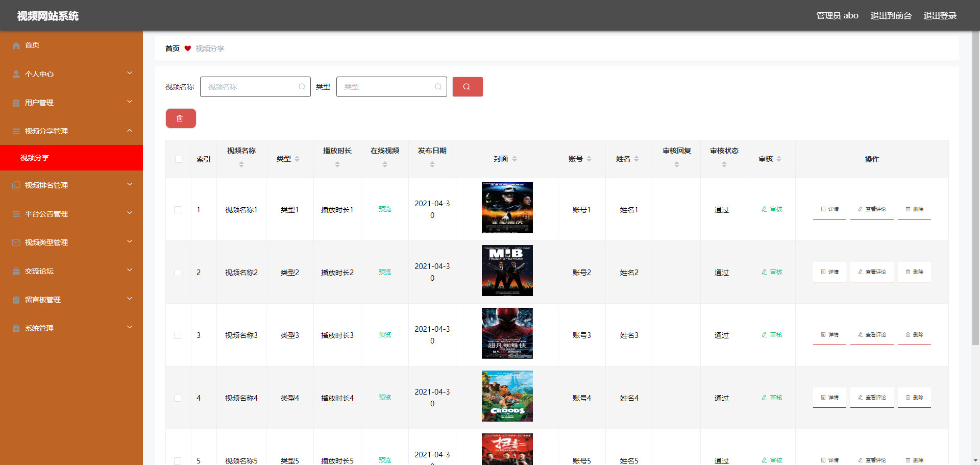Expand 系统管理 menu chevron
The width and height of the screenshot is (980, 465).
click(x=130, y=327)
